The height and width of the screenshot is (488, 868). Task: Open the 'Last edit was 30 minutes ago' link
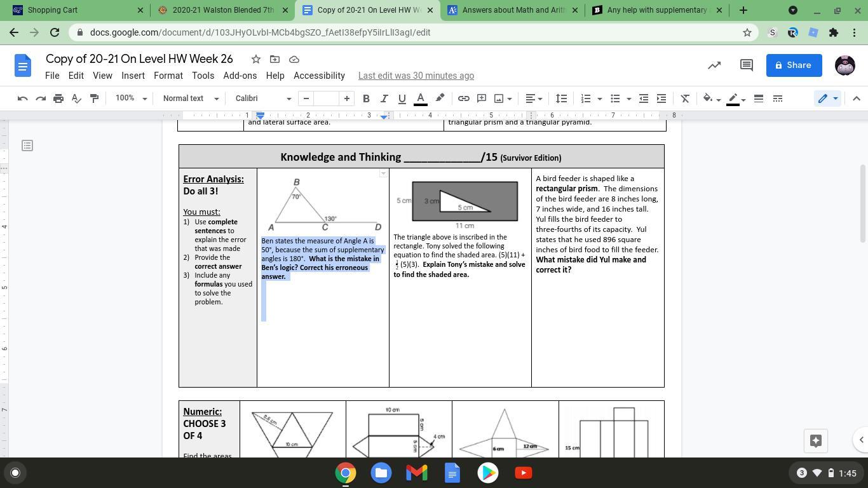[416, 76]
